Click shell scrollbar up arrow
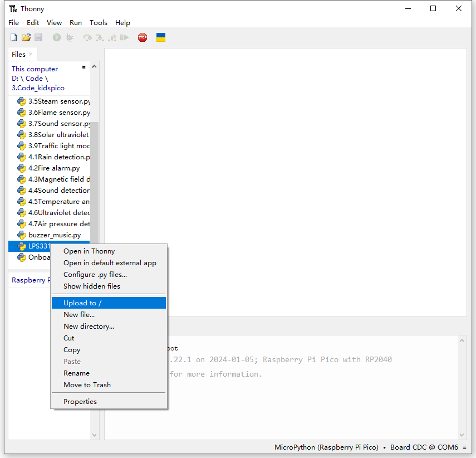This screenshot has width=476, height=458. pyautogui.click(x=462, y=340)
